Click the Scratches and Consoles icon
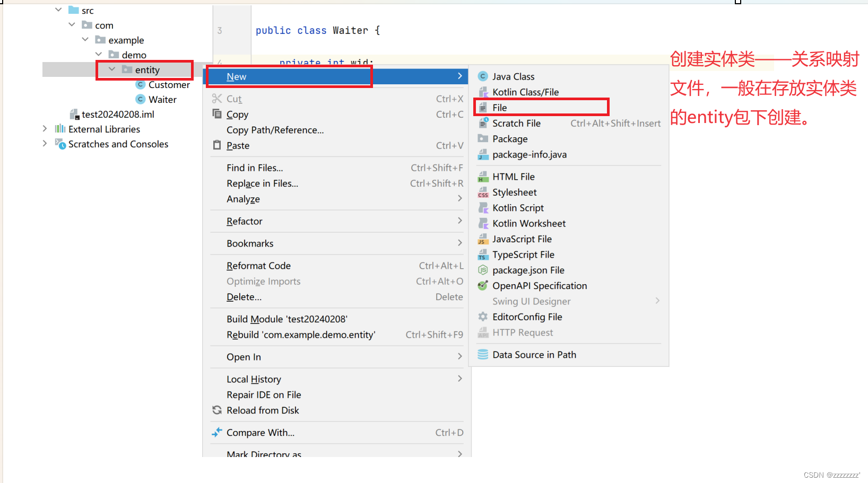The image size is (868, 483). coord(60,144)
